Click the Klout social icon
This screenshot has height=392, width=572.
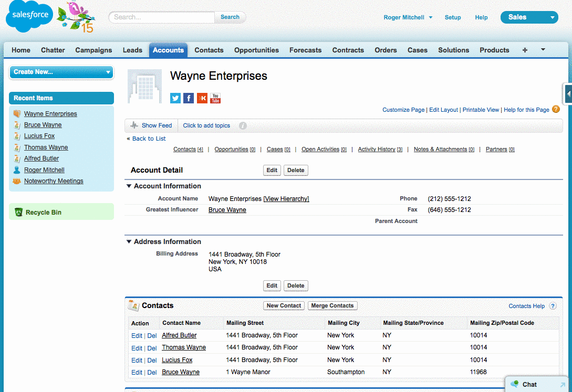pos(202,98)
